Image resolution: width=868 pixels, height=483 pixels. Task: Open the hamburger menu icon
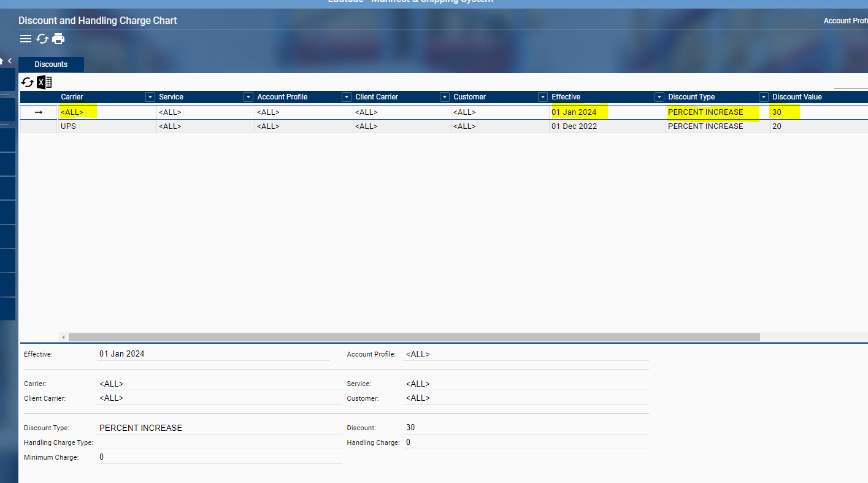[26, 39]
